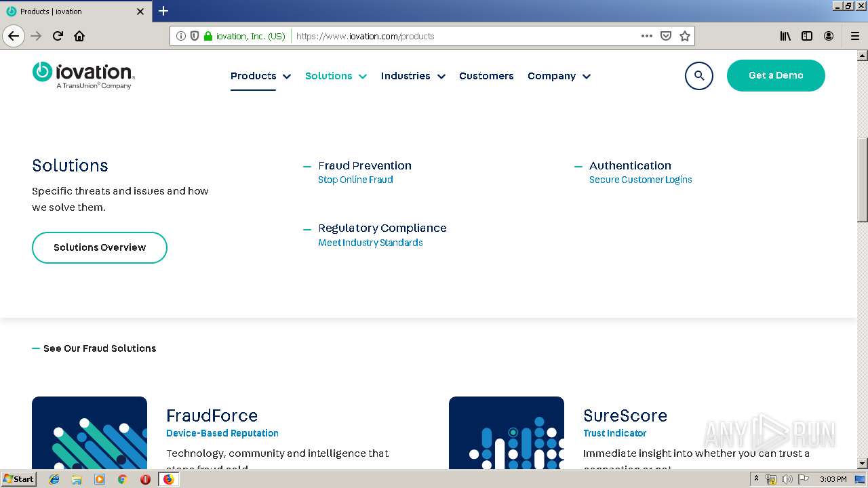This screenshot has width=868, height=488.
Task: Open the SureScore product thumbnail
Action: point(507,432)
